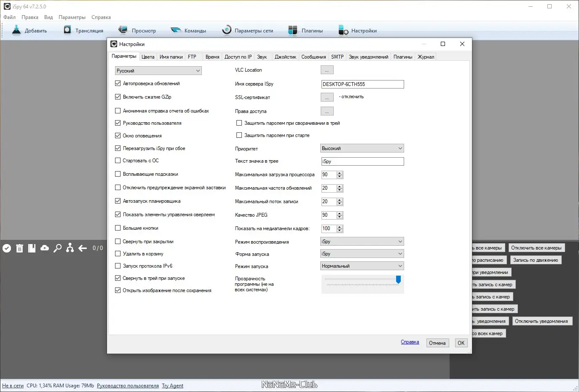
Task: Switch to the SMTP tab
Action: [337, 57]
